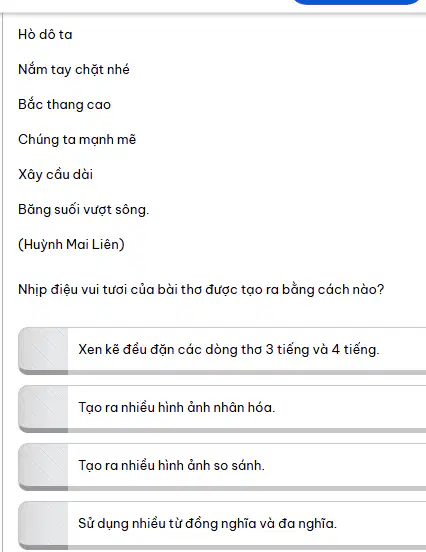This screenshot has height=552, width=426.
Task: Choose answer 'Tạo ra nhiều hình ảnh nhân hóa'
Action: coord(222,408)
